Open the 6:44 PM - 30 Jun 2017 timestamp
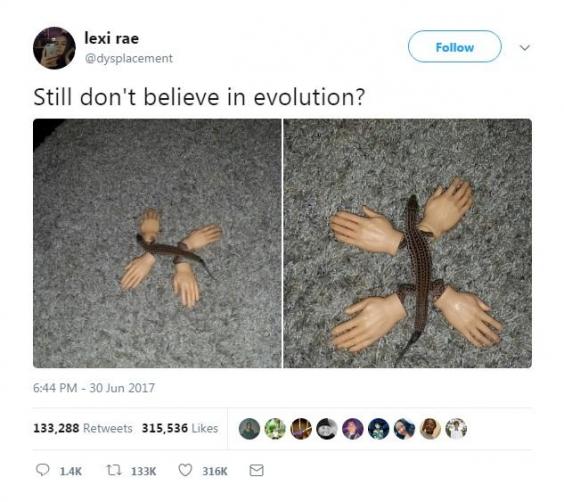564x502 pixels. [94, 388]
